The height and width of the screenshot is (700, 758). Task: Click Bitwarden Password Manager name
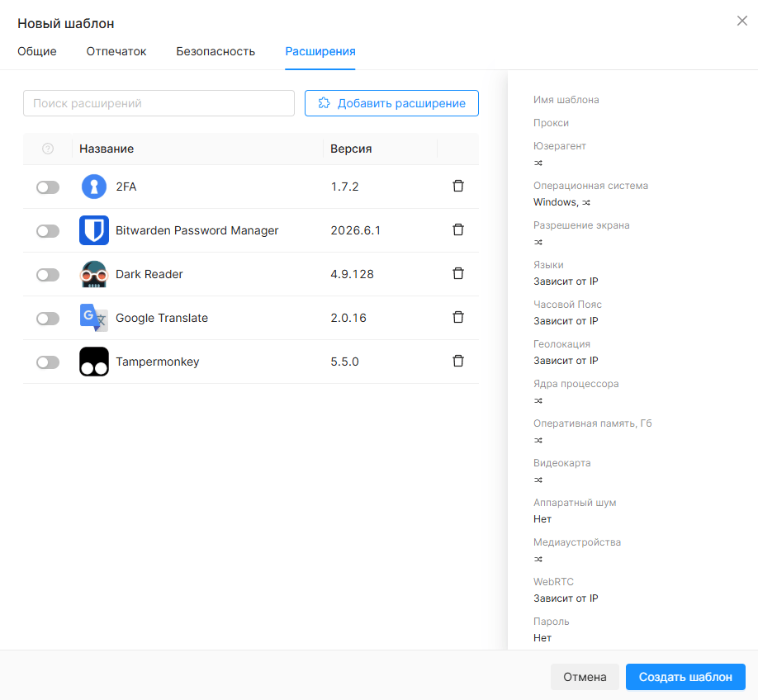(x=197, y=230)
